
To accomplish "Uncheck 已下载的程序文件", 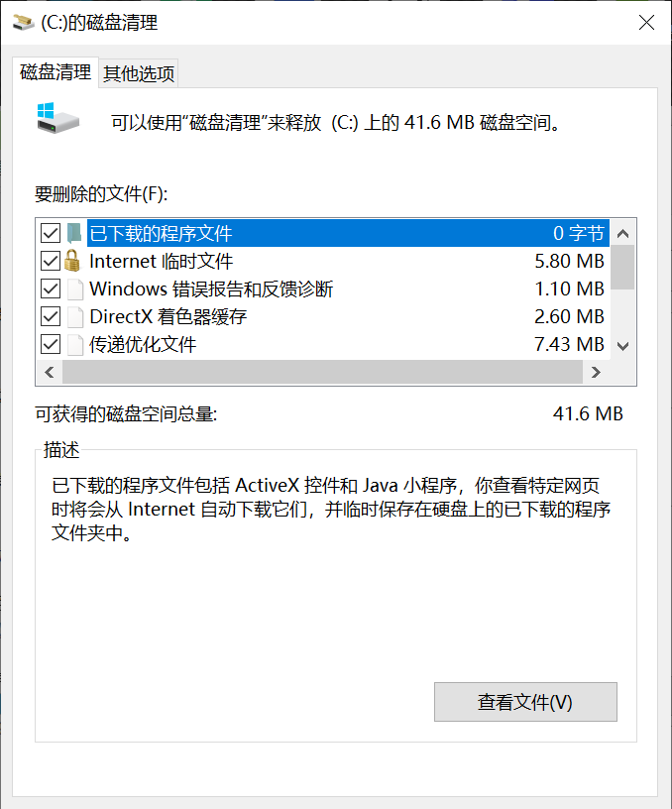I will coord(50,232).
